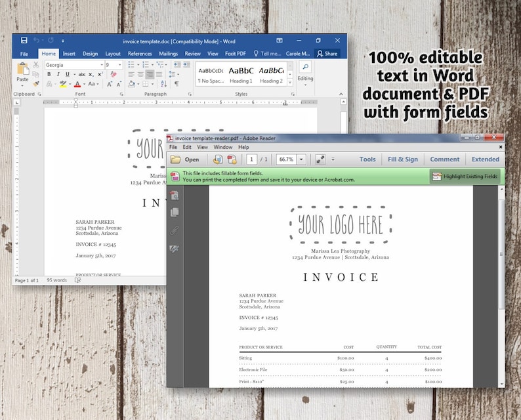Expand the Styles gallery more arrow
The height and width of the screenshot is (420, 521).
tap(290, 82)
